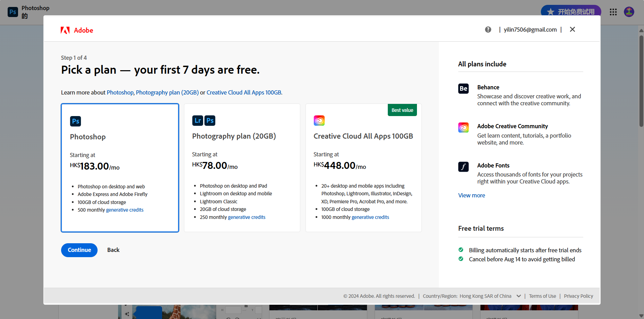Open the apps grid icon in page header
The width and height of the screenshot is (644, 319).
point(613,12)
